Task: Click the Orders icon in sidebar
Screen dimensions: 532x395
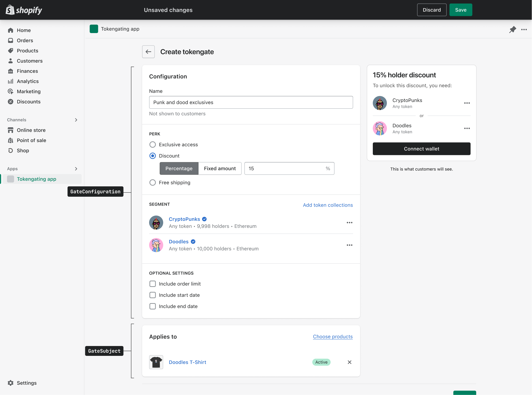Action: (10, 40)
